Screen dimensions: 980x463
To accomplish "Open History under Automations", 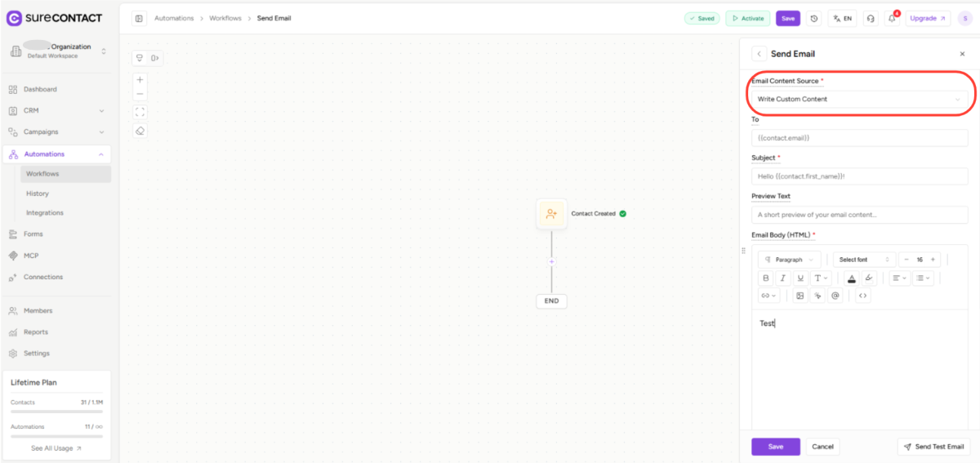I will coord(38,194).
